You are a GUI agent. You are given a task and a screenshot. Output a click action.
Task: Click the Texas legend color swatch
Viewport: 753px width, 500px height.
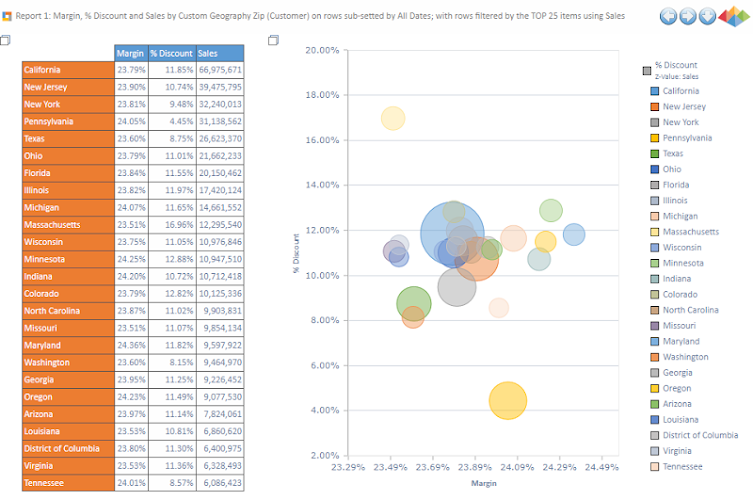655,154
